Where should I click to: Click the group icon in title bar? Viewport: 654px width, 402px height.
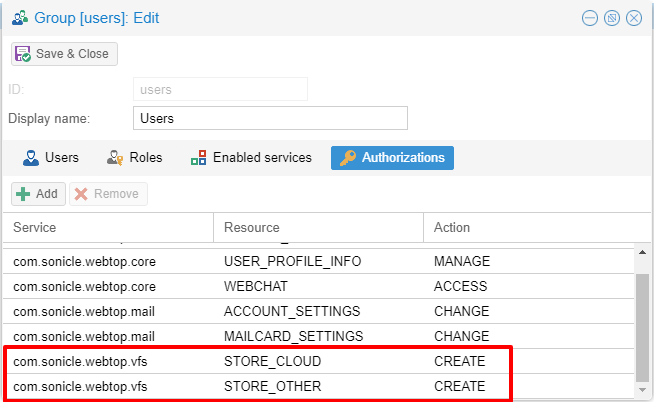(19, 18)
